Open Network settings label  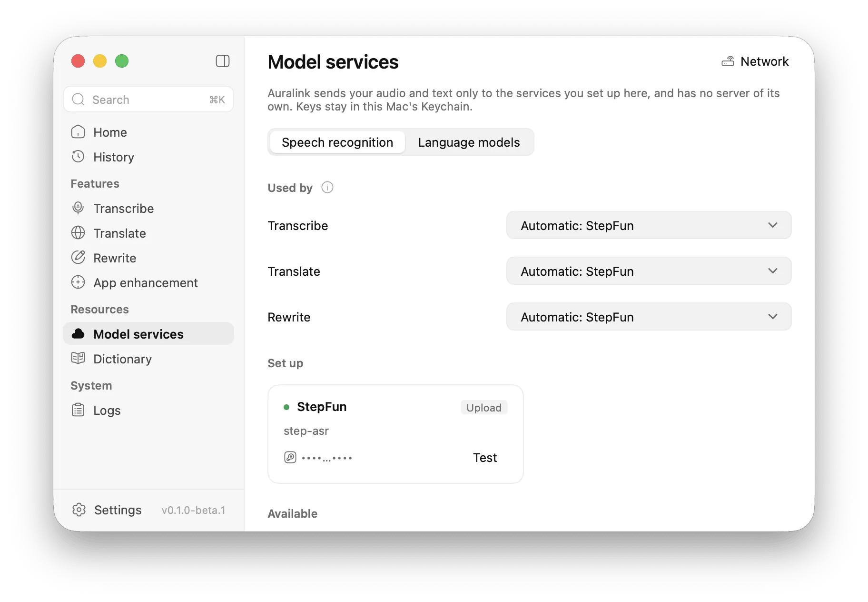point(765,61)
